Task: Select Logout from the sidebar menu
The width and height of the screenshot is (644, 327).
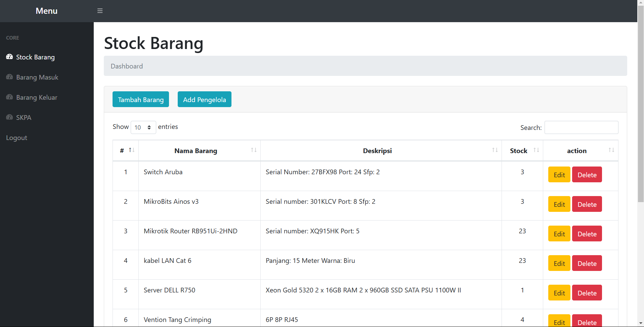Action: tap(16, 138)
